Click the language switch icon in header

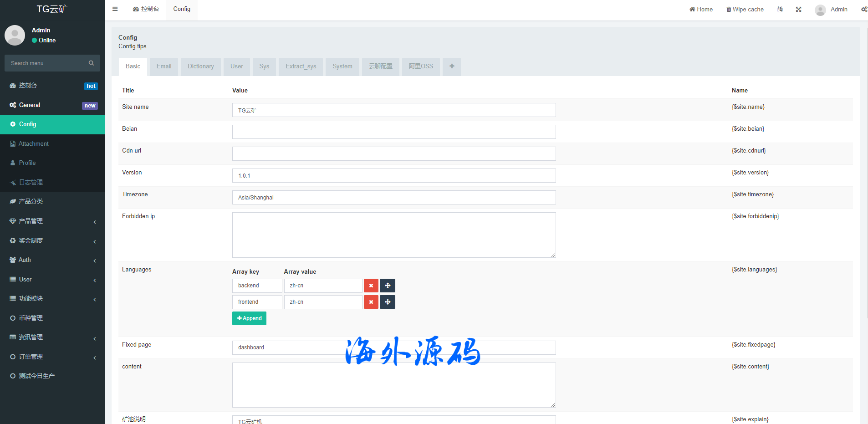point(780,9)
